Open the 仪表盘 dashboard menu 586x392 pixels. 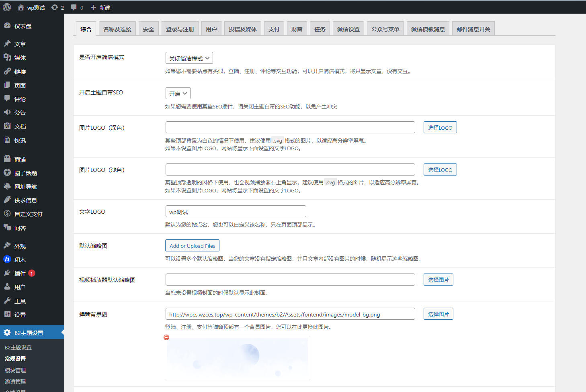tap(23, 26)
